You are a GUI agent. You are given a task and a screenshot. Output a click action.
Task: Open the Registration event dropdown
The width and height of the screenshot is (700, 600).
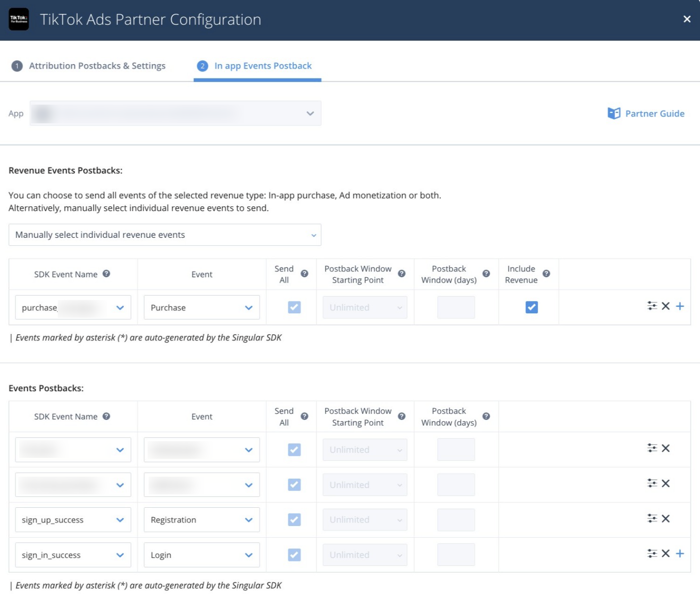(x=201, y=520)
